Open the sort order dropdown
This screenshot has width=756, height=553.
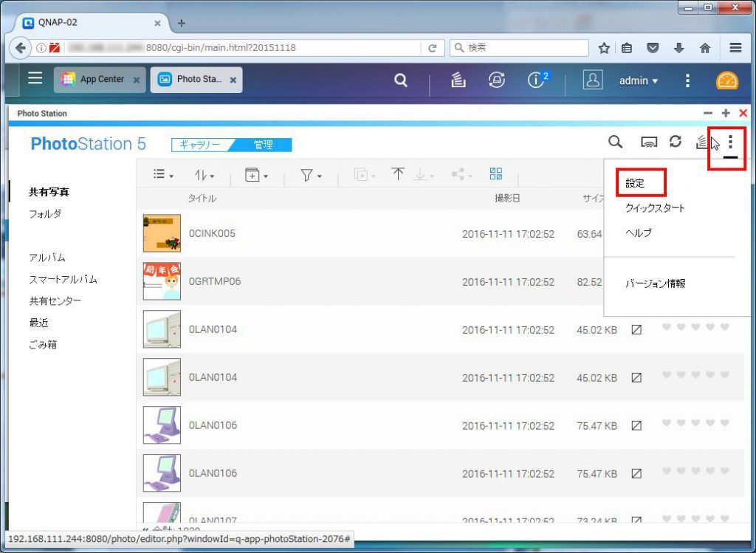tap(205, 175)
